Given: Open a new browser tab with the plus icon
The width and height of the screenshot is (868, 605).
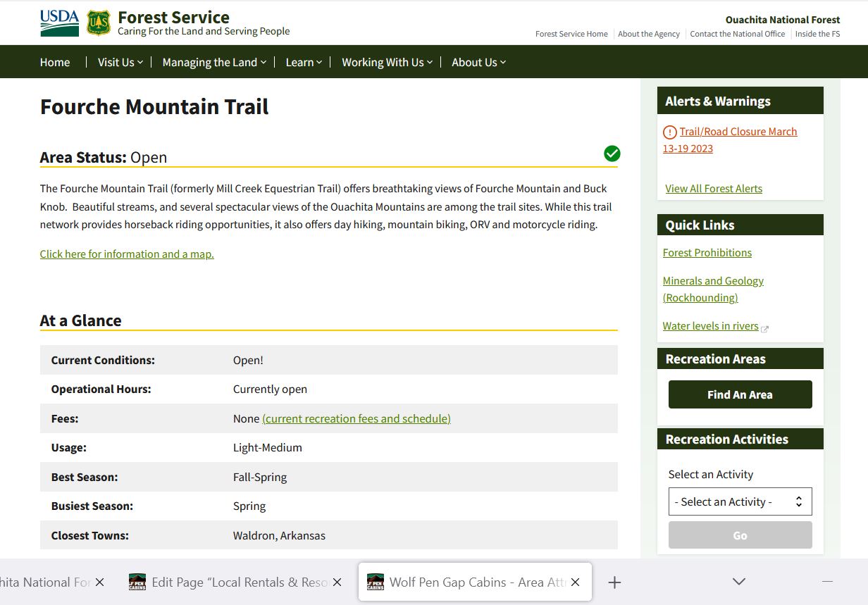Looking at the screenshot, I should coord(614,582).
